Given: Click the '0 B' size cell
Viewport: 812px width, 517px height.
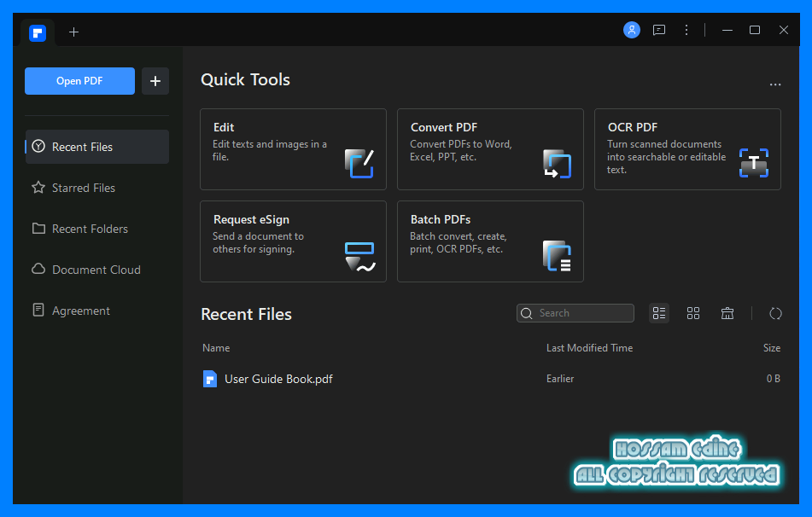Looking at the screenshot, I should (x=774, y=379).
